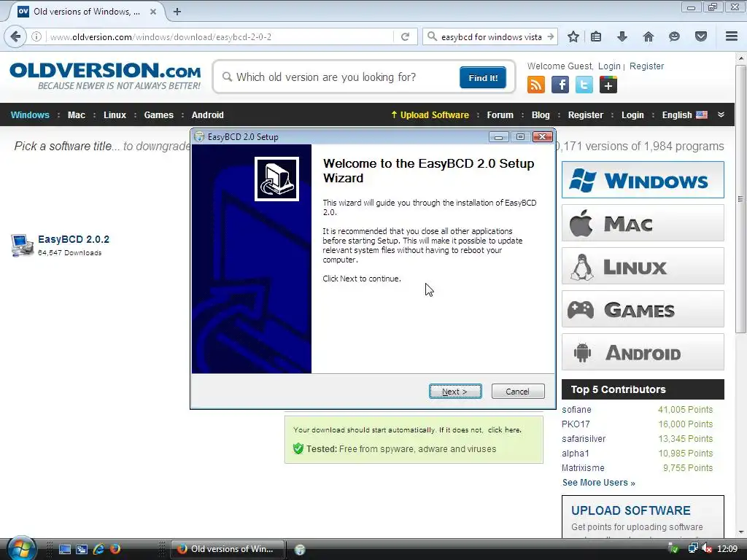The width and height of the screenshot is (747, 560).
Task: Click the Games platform banner
Action: coord(643,309)
